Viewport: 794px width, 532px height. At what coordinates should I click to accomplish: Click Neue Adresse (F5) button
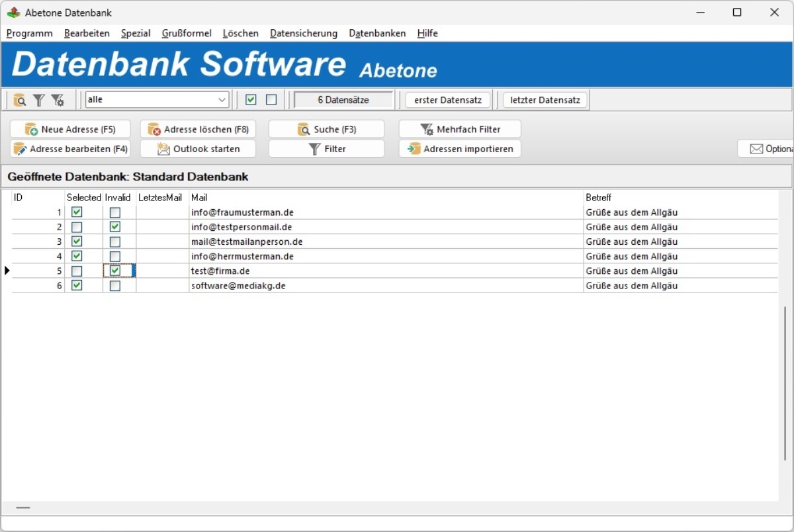[x=71, y=129]
